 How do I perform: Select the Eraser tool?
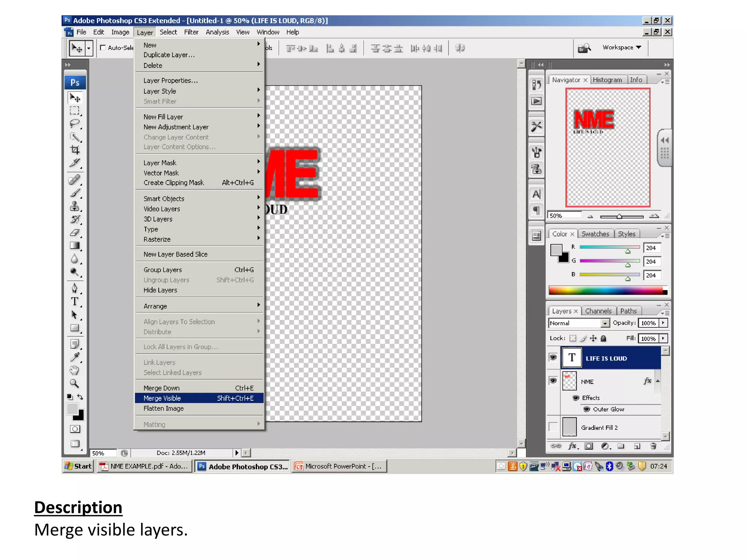pyautogui.click(x=75, y=233)
